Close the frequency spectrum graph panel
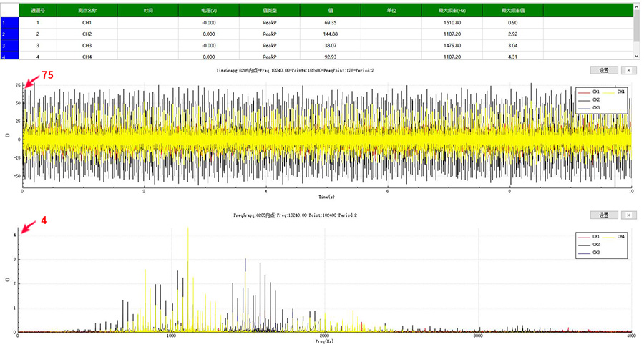Viewport: 644px width, 347px height. point(628,215)
